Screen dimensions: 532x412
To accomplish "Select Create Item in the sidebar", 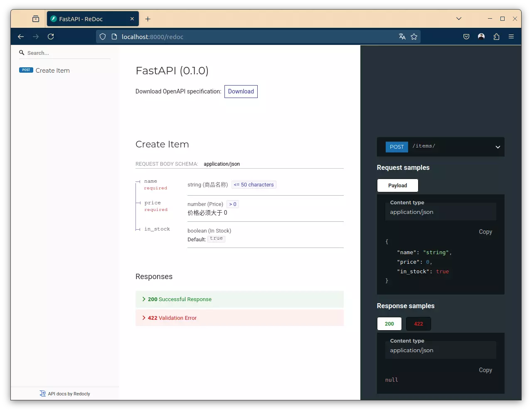I will pos(53,71).
